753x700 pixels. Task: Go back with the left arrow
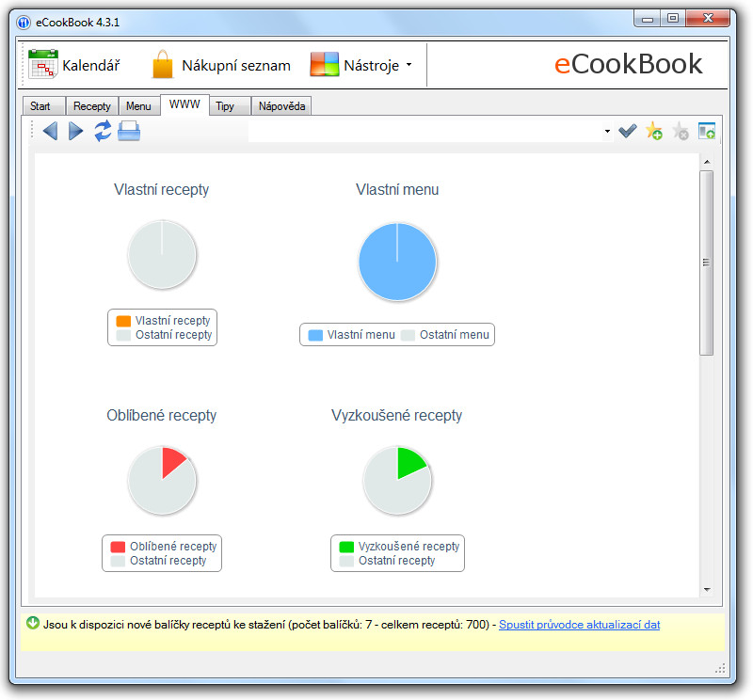[x=51, y=131]
